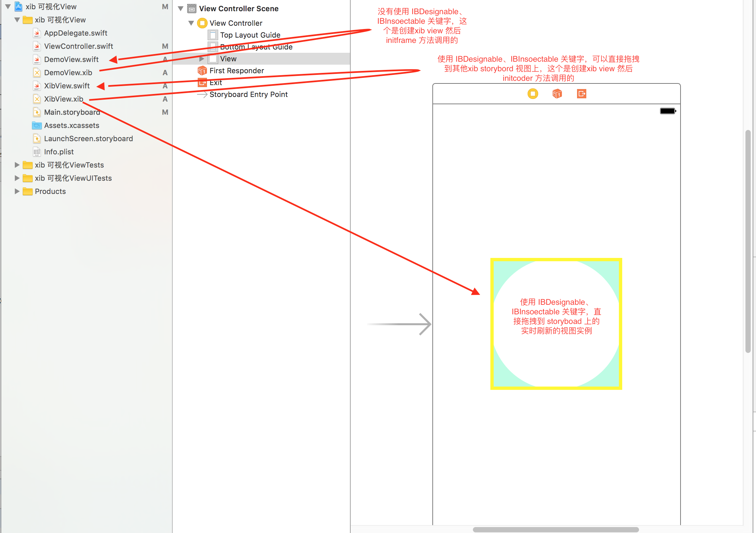Click the orange Exit icon in document outline
This screenshot has width=756, height=533.
(x=202, y=82)
